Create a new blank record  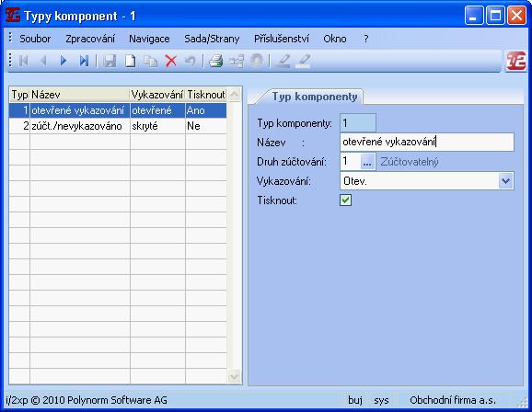coord(131,61)
